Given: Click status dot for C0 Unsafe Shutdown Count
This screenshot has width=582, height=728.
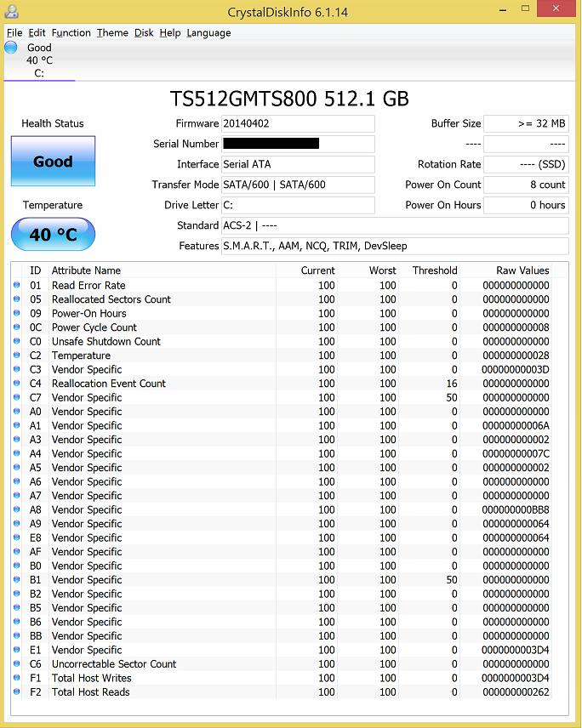Looking at the screenshot, I should [x=17, y=341].
